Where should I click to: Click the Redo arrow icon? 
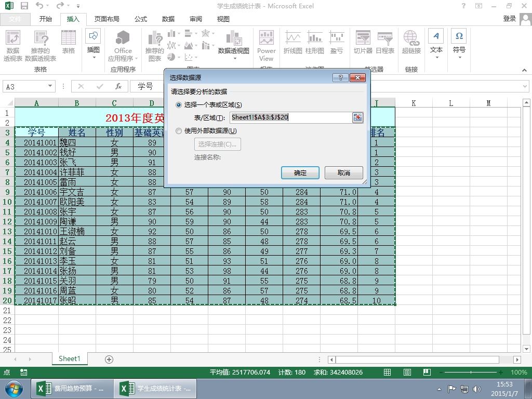point(60,5)
